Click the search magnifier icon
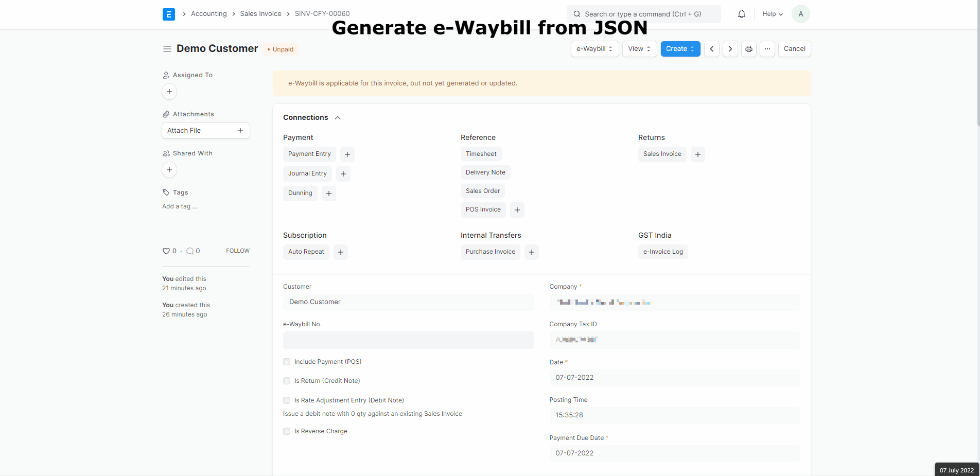 (577, 14)
